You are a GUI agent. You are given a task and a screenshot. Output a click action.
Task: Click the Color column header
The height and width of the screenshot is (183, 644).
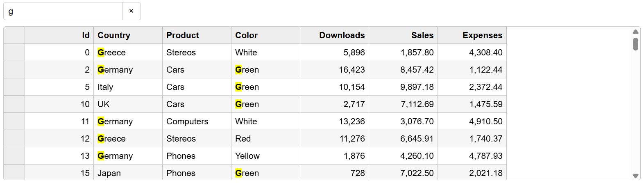[265, 35]
